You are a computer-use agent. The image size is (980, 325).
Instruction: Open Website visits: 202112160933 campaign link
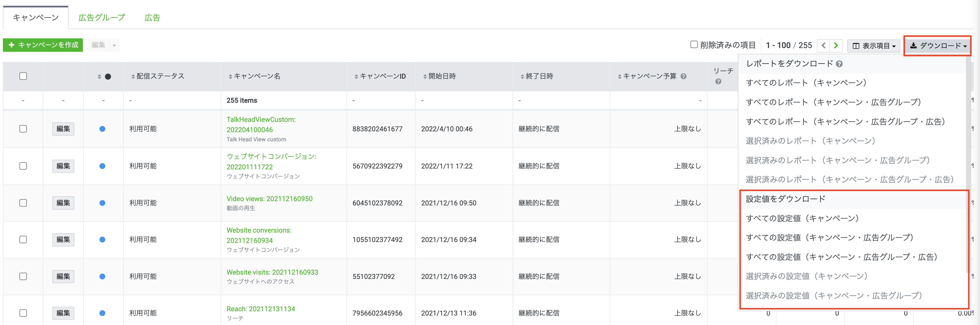(x=272, y=272)
